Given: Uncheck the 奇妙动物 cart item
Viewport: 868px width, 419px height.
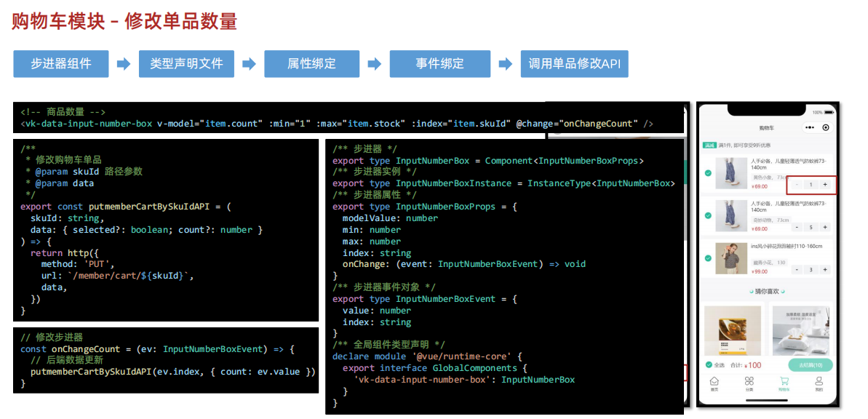Looking at the screenshot, I should point(708,215).
